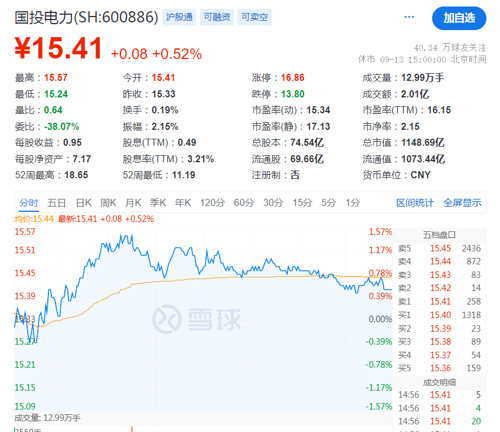Select 买2 order row at 15.39
500x432 pixels.
(439, 329)
